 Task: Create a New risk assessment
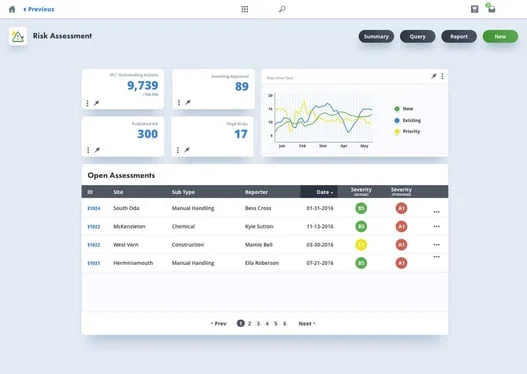pyautogui.click(x=500, y=36)
